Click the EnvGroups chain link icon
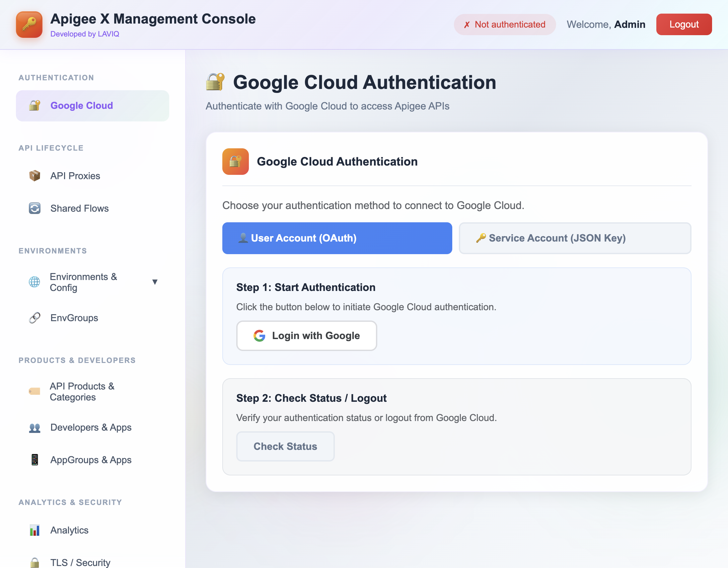Screen dimensions: 728x568 pyautogui.click(x=34, y=317)
